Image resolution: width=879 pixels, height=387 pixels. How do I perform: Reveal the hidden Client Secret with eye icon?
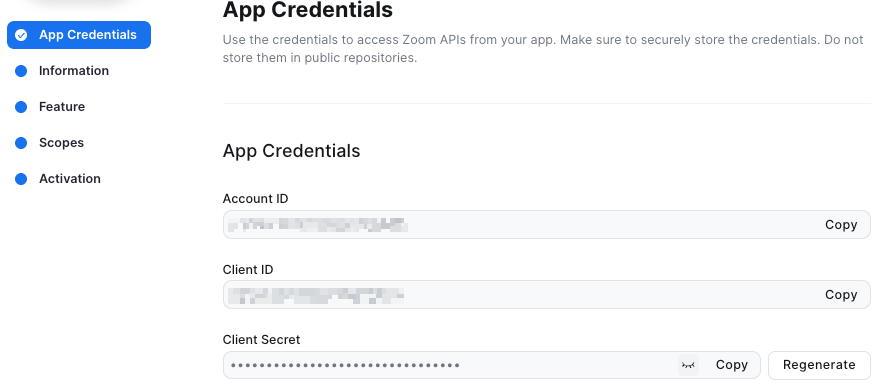pos(688,365)
